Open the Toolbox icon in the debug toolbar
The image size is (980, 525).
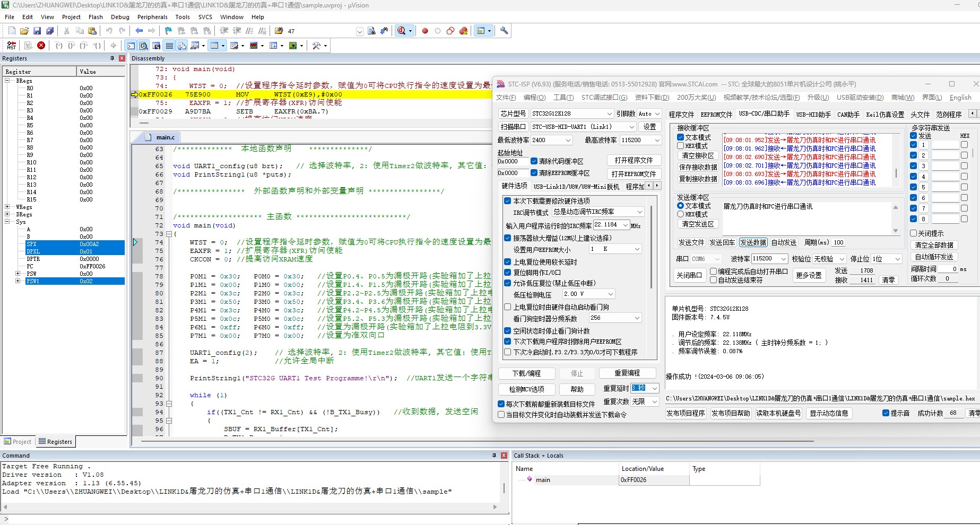point(317,46)
